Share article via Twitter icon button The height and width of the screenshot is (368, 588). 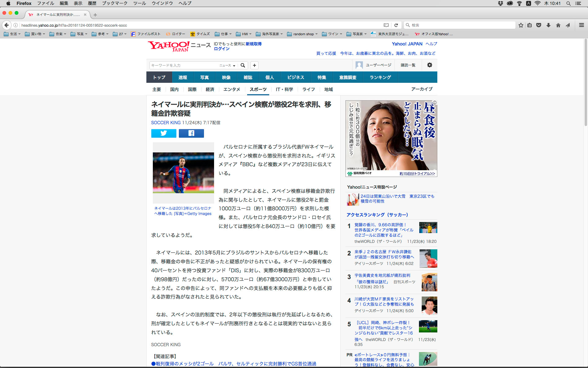164,133
